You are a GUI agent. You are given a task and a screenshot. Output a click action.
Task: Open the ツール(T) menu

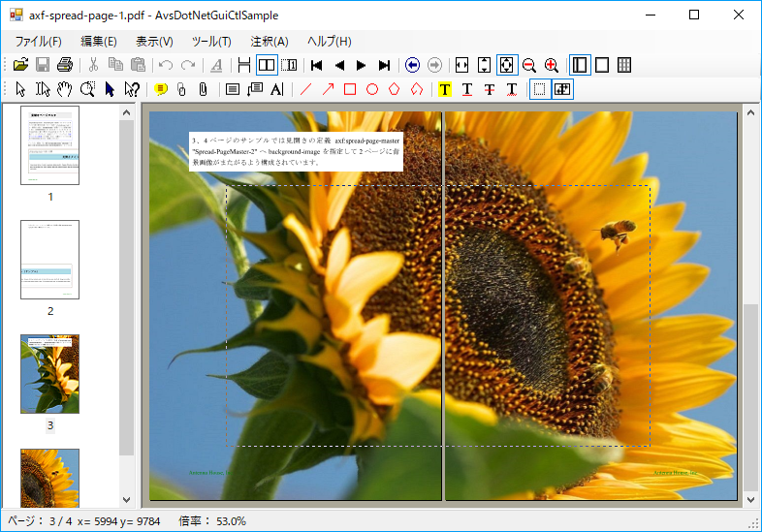click(211, 41)
